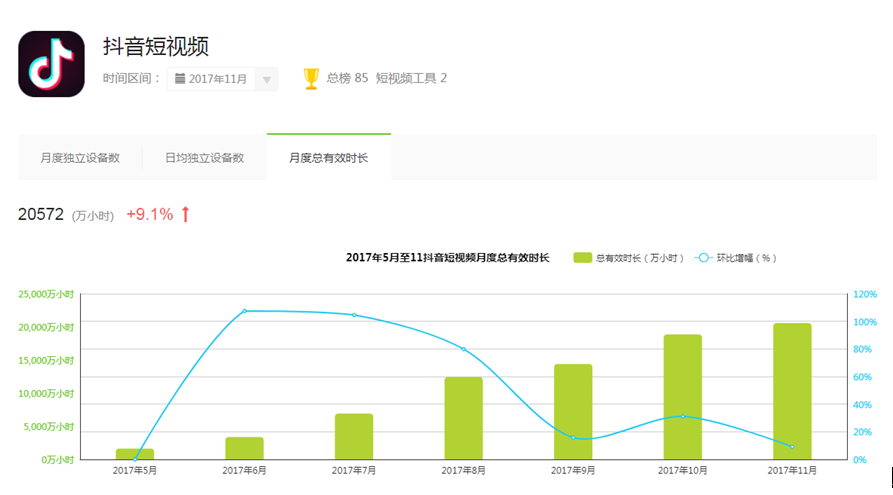Select the 2017年11月 date field
This screenshot has height=495, width=893.
point(222,79)
